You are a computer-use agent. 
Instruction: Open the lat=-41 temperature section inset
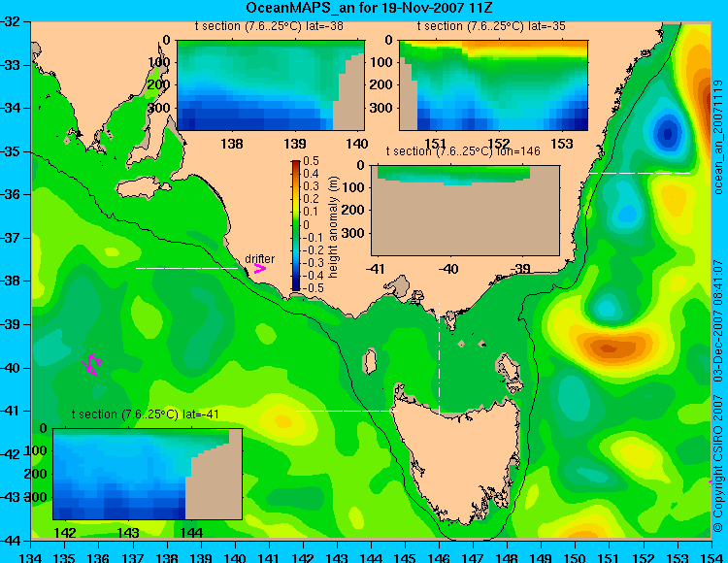pyautogui.click(x=148, y=474)
